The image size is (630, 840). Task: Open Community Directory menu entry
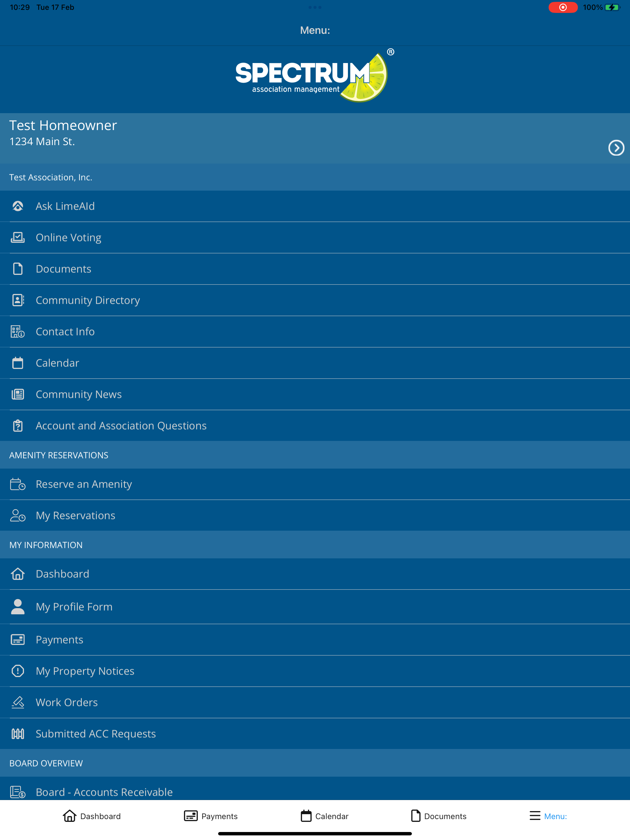[x=315, y=300]
